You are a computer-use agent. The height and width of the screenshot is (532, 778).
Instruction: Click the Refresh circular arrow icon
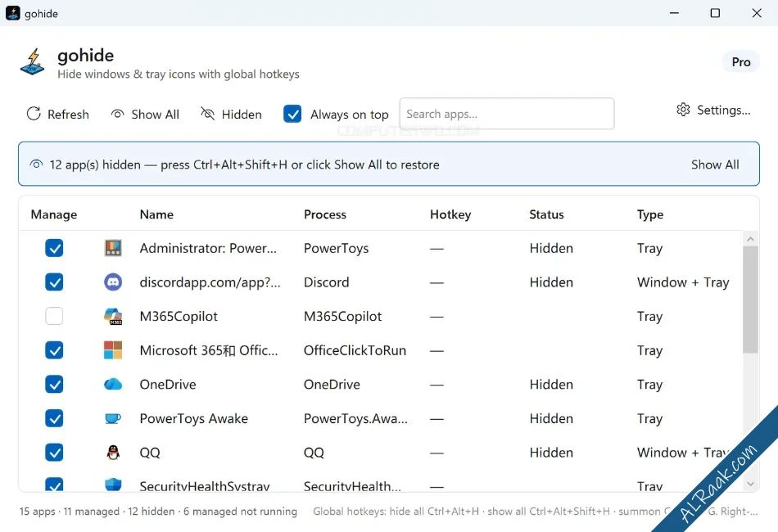click(34, 114)
